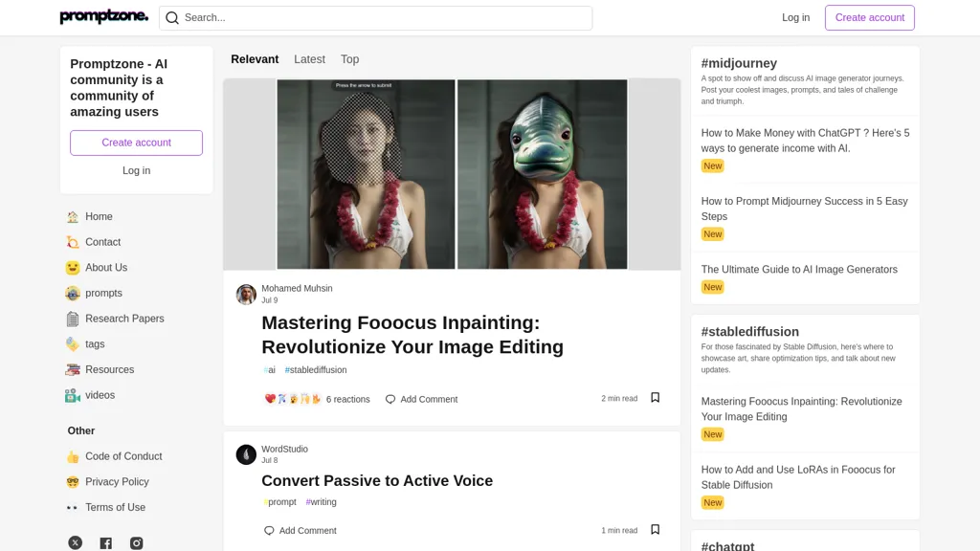Open the Facebook social icon

(105, 543)
